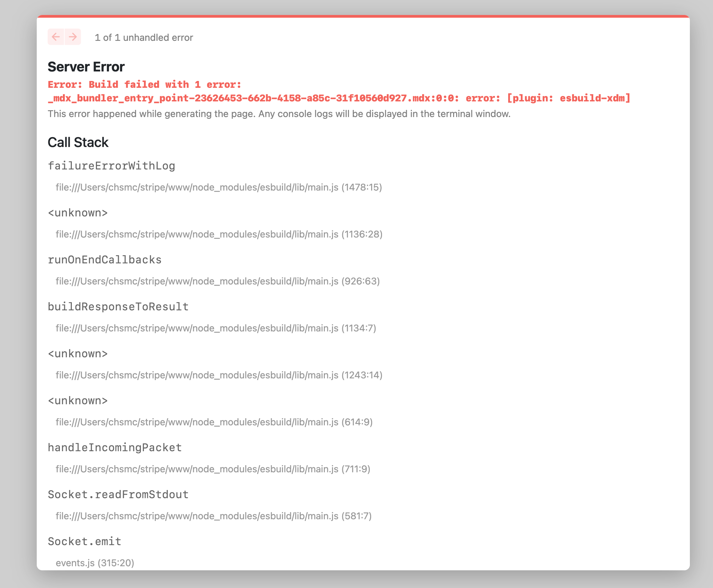Click the buildResponseToResult frame
This screenshot has height=588, width=713.
click(118, 307)
